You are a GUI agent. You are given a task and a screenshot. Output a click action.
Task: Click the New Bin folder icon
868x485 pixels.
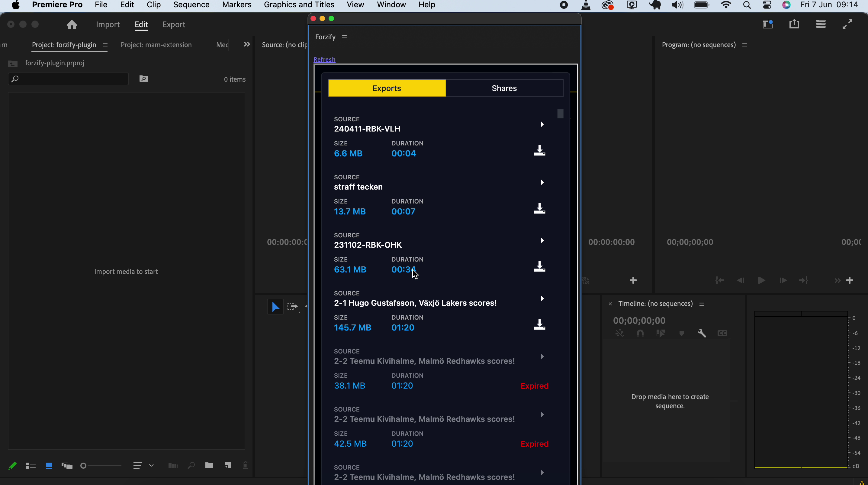(x=210, y=465)
